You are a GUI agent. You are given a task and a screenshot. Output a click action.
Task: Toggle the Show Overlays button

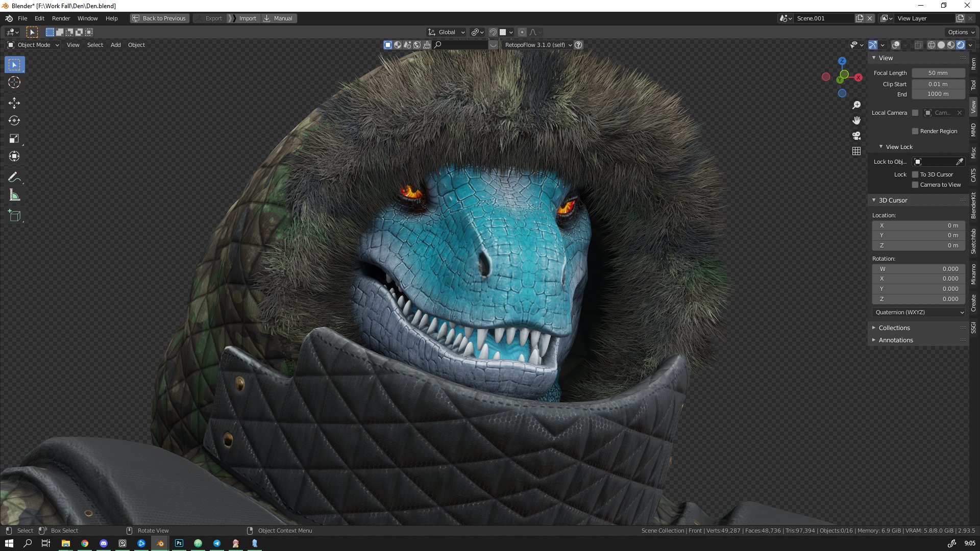coord(896,45)
